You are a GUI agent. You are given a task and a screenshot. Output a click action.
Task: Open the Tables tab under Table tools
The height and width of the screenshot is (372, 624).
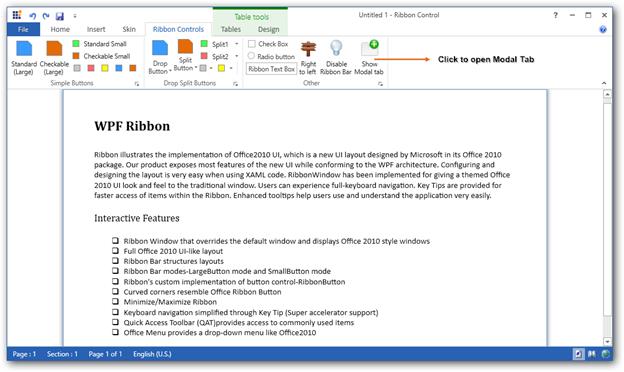click(231, 29)
